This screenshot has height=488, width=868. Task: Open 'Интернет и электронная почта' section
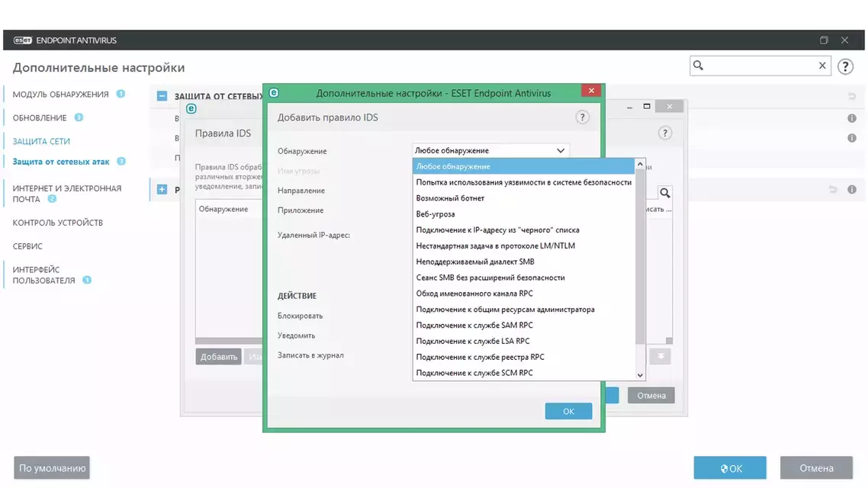point(67,194)
